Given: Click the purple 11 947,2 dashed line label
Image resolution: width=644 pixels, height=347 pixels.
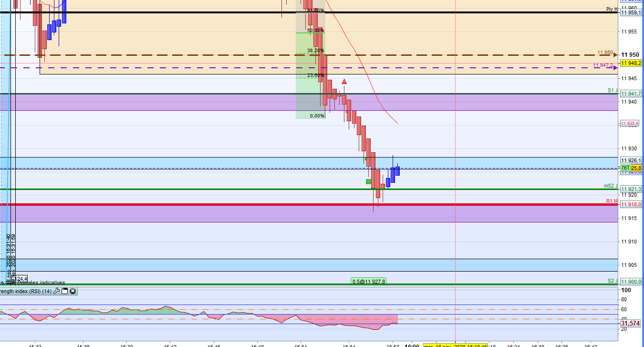Looking at the screenshot, I should pos(603,65).
